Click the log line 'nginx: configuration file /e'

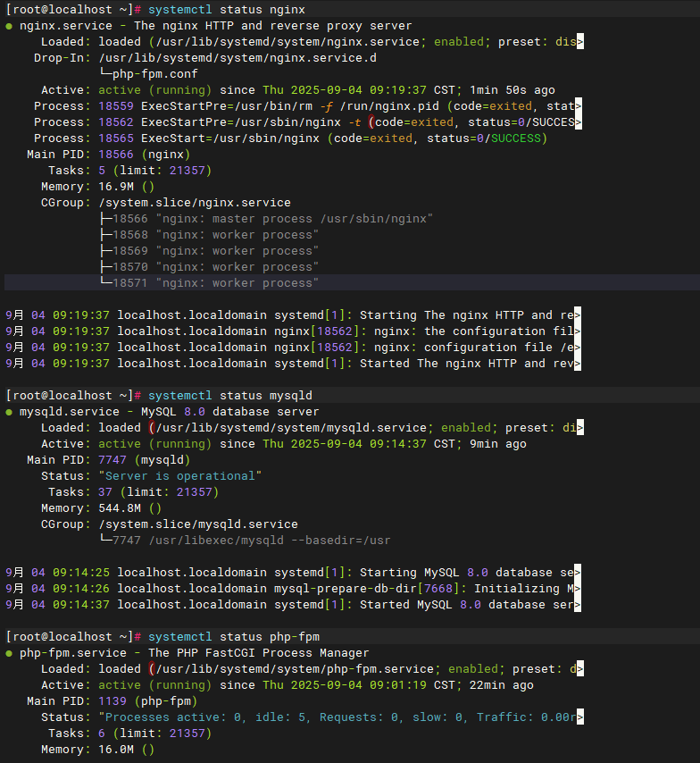[x=293, y=347]
